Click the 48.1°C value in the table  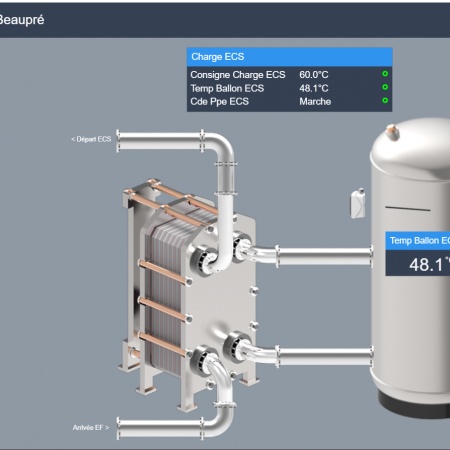[x=314, y=88]
